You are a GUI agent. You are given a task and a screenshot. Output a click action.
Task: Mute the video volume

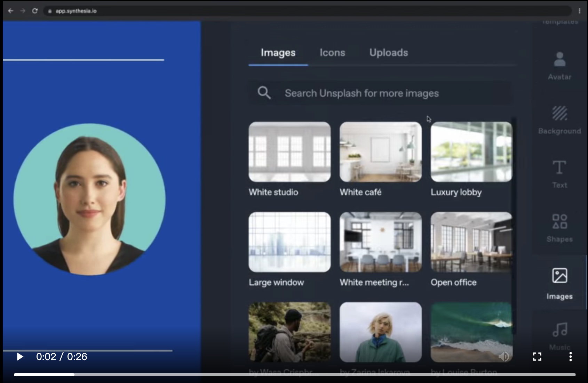504,357
